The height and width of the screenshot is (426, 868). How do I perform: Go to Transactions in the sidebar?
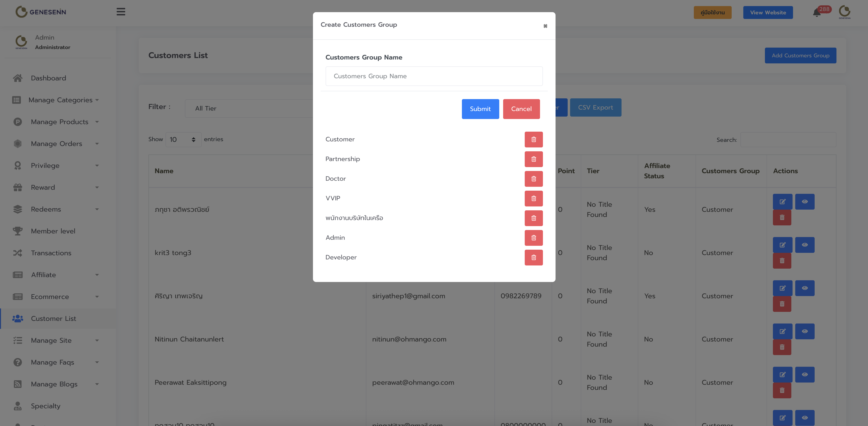point(51,253)
